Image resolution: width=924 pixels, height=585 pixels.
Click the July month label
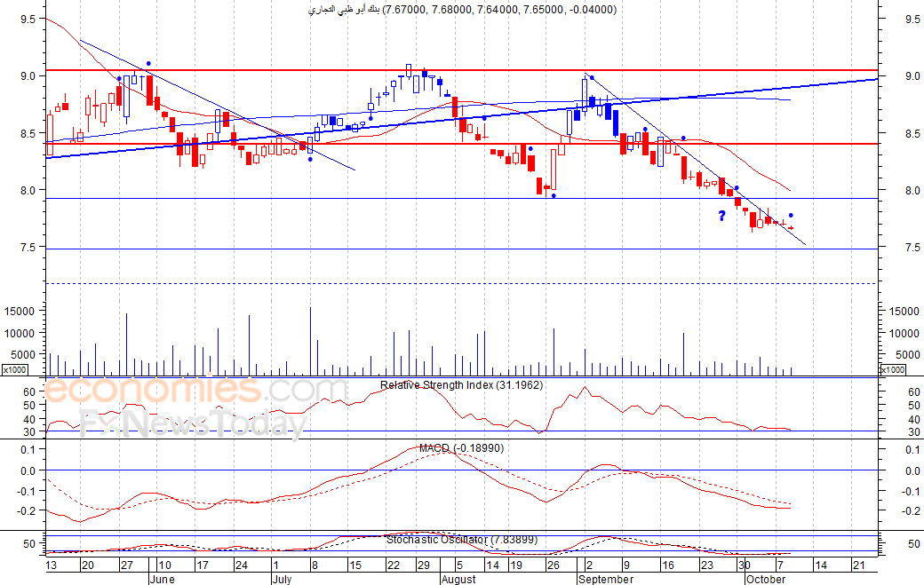pos(282,579)
